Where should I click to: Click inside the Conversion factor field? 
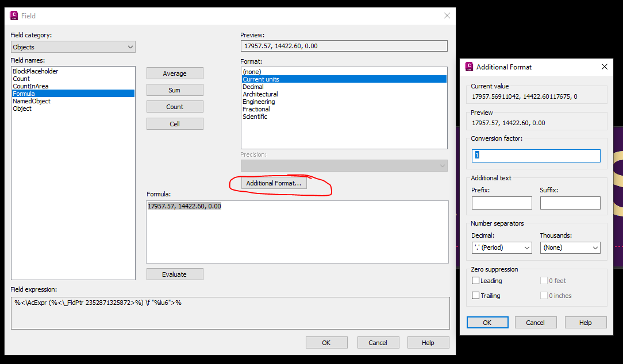(x=534, y=155)
